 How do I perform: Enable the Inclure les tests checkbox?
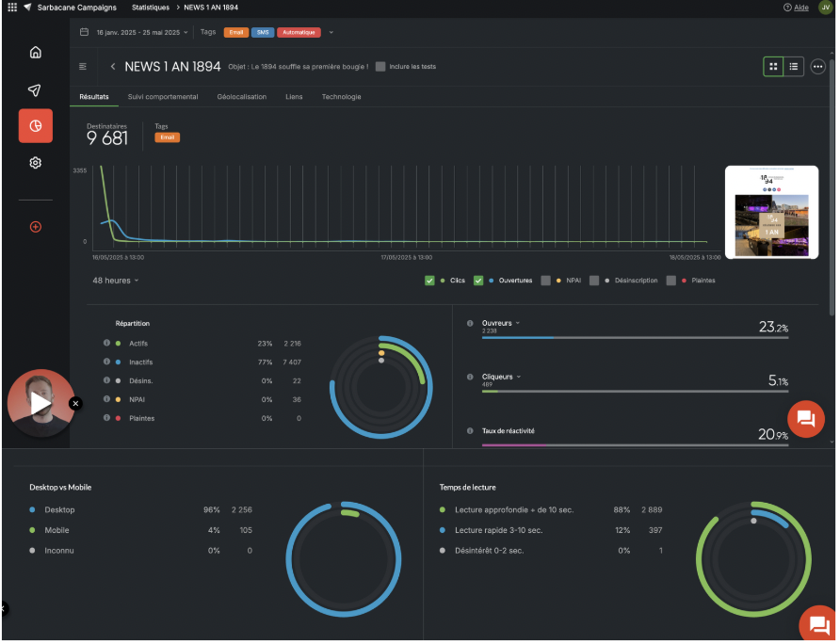tap(380, 67)
